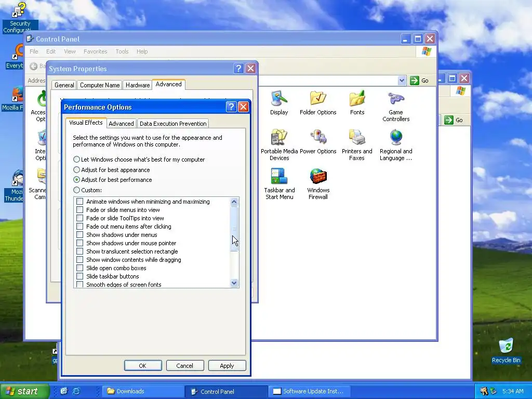This screenshot has height=399, width=532.
Task: Click Apply in Performance Options
Action: click(x=227, y=366)
